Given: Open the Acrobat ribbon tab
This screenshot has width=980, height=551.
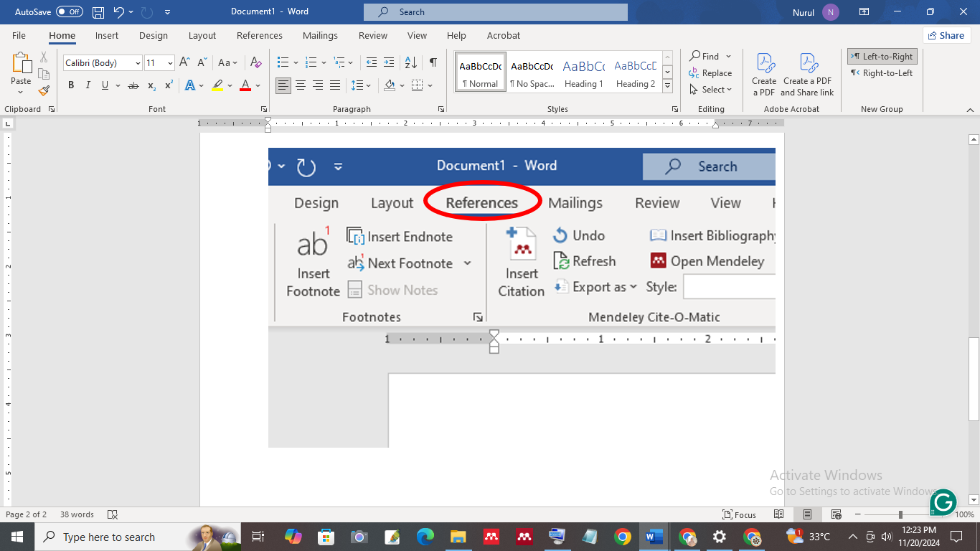Looking at the screenshot, I should click(x=504, y=35).
